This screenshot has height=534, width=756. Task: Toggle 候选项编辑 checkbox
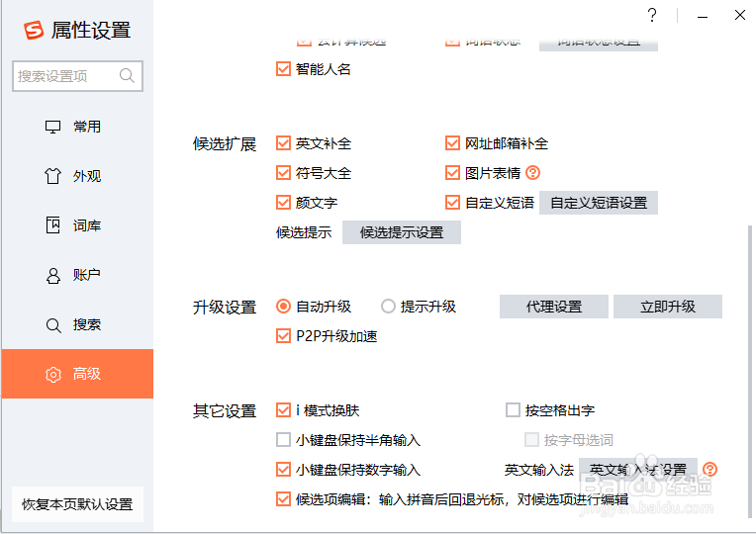pyautogui.click(x=283, y=498)
